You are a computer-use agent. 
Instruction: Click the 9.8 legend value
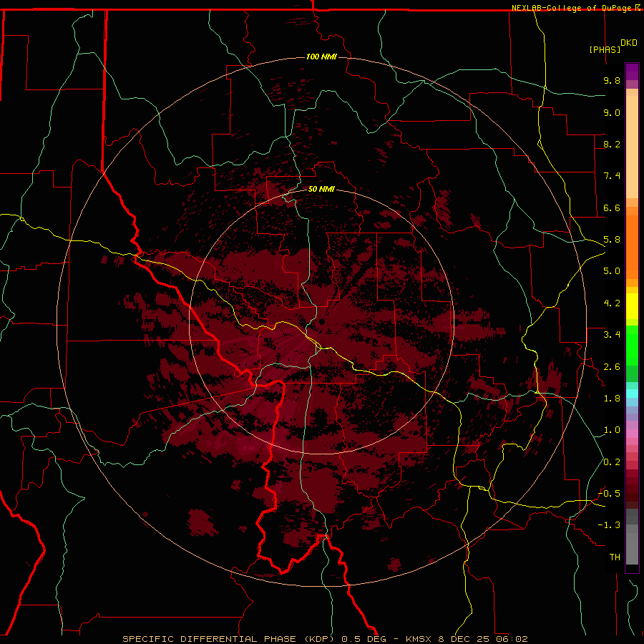tap(612, 80)
